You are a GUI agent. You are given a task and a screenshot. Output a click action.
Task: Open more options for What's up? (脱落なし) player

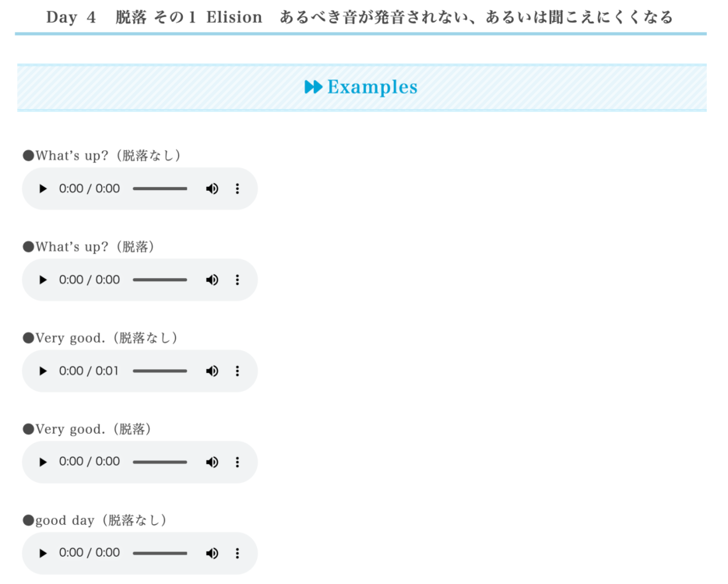click(x=237, y=188)
